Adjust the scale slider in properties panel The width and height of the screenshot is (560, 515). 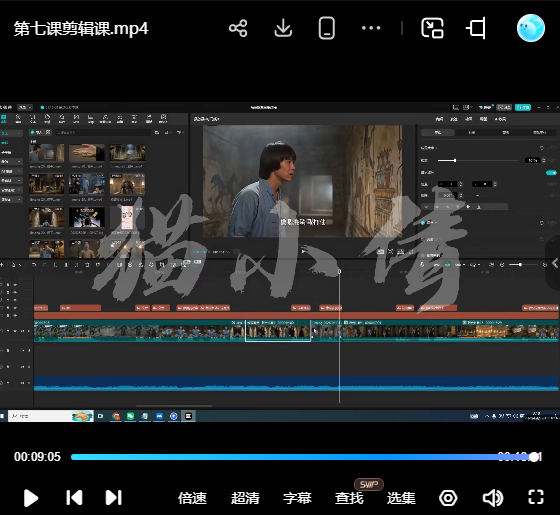[x=455, y=160]
